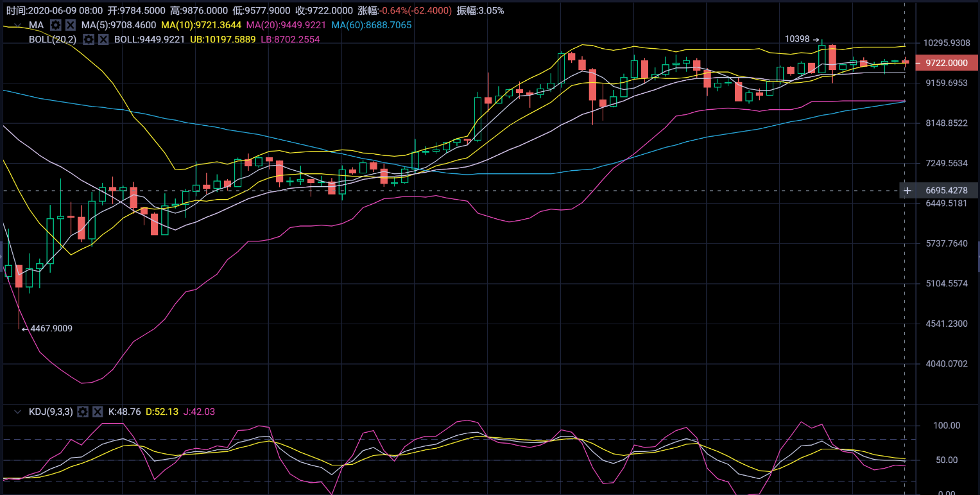
Task: Click the MA(5) legend value
Action: click(x=118, y=25)
